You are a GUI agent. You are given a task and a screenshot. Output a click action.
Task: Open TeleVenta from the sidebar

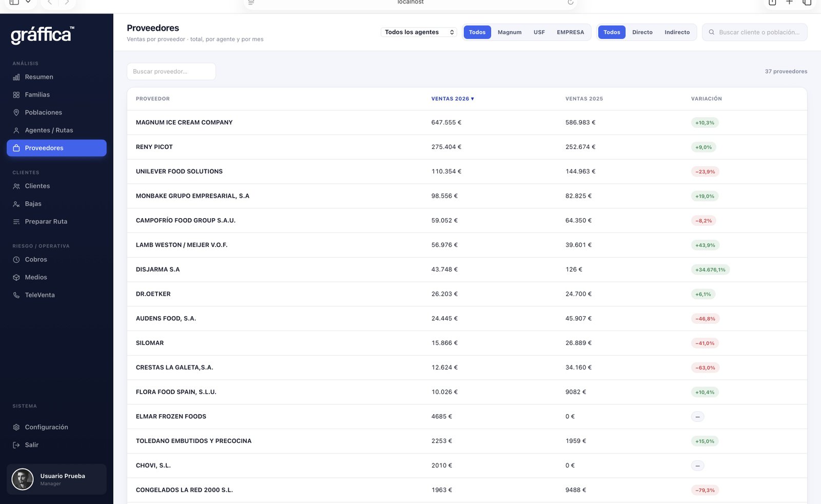(56, 295)
